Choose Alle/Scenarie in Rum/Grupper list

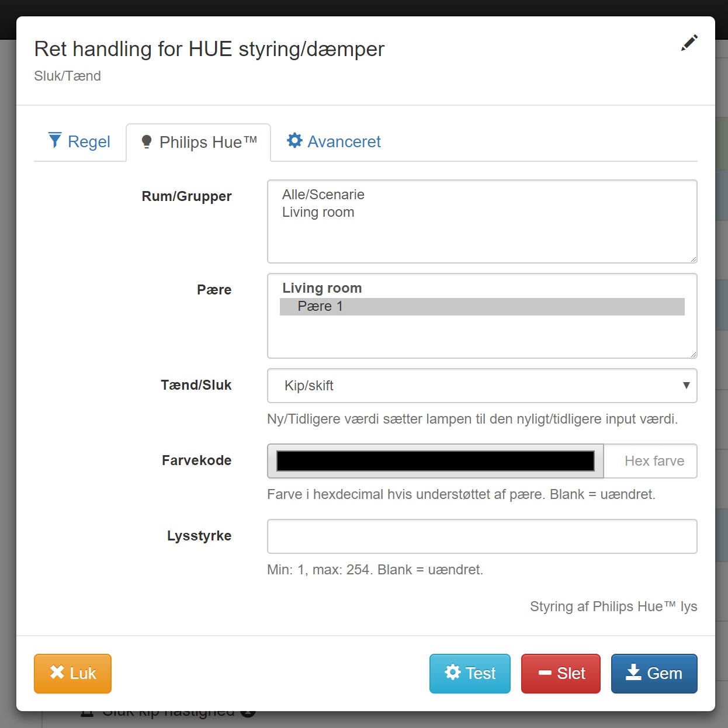coord(482,195)
